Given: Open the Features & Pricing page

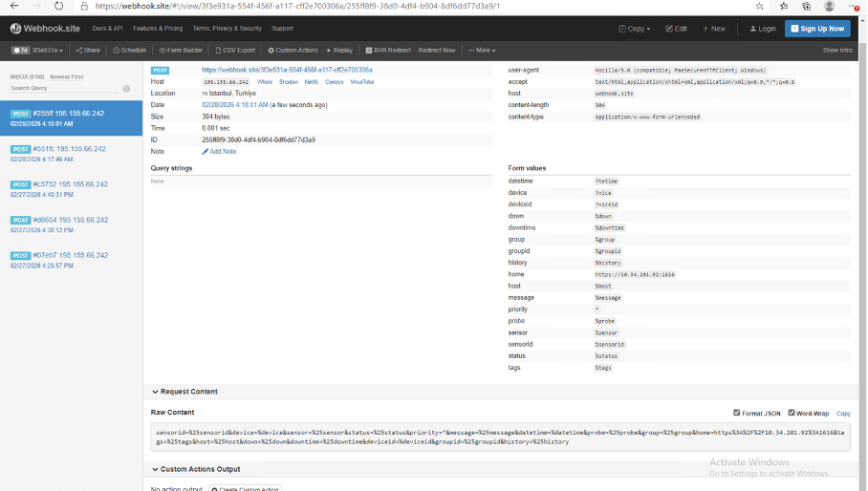Looking at the screenshot, I should click(158, 29).
